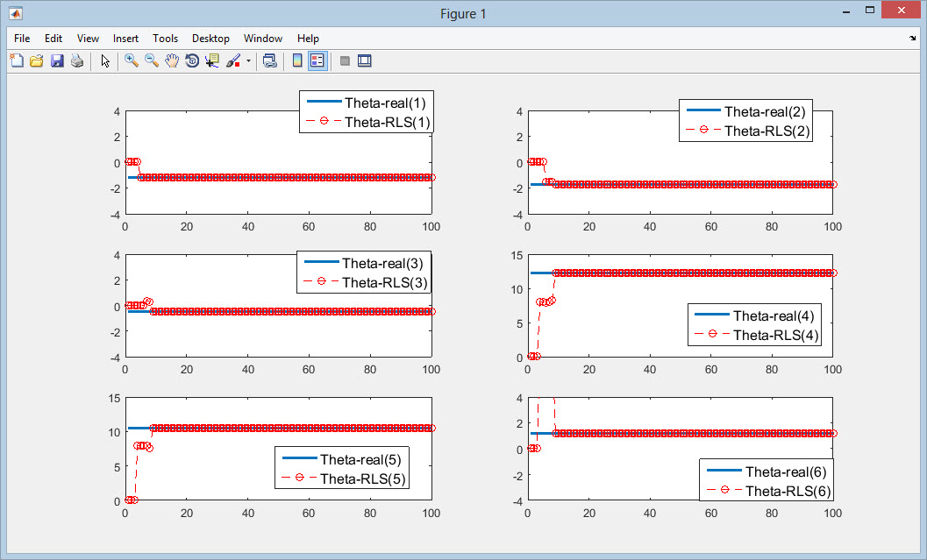Open the View menu
Viewport: 927px width, 560px height.
pos(88,39)
